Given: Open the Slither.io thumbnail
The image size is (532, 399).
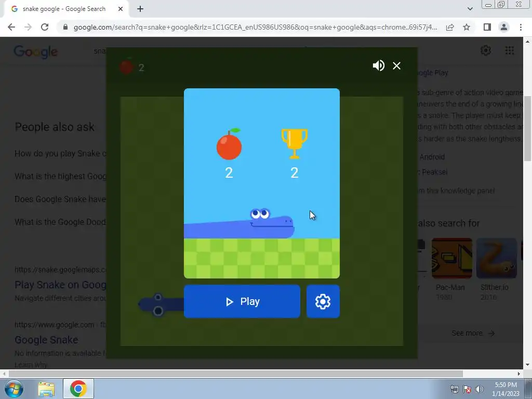Looking at the screenshot, I should tap(496, 258).
